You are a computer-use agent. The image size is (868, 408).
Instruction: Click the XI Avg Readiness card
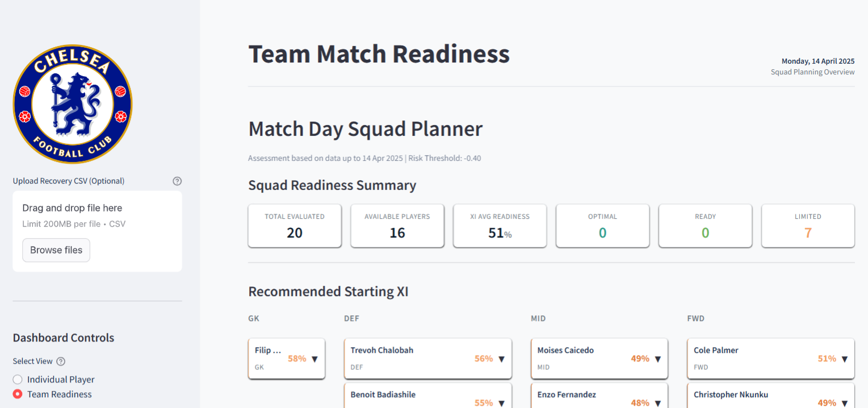pos(500,226)
